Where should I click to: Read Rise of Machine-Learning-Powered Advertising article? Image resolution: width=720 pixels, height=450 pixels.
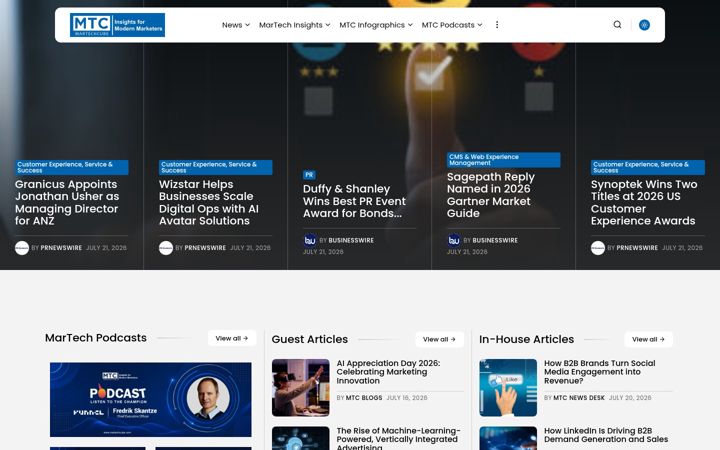(x=398, y=439)
